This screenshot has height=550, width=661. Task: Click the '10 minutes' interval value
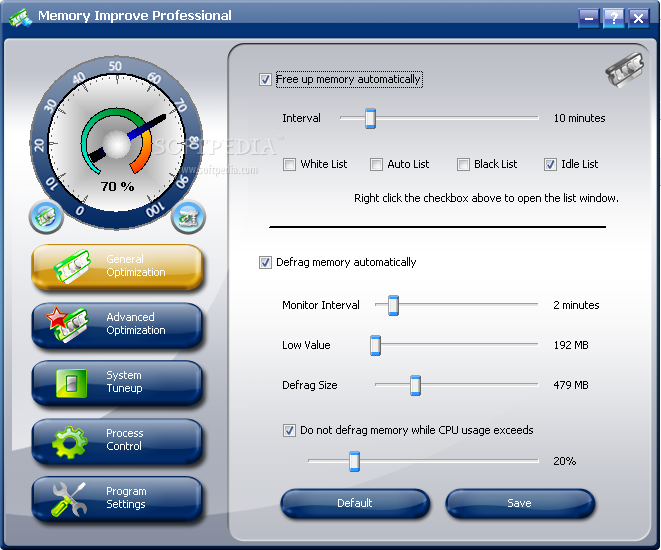[x=579, y=118]
